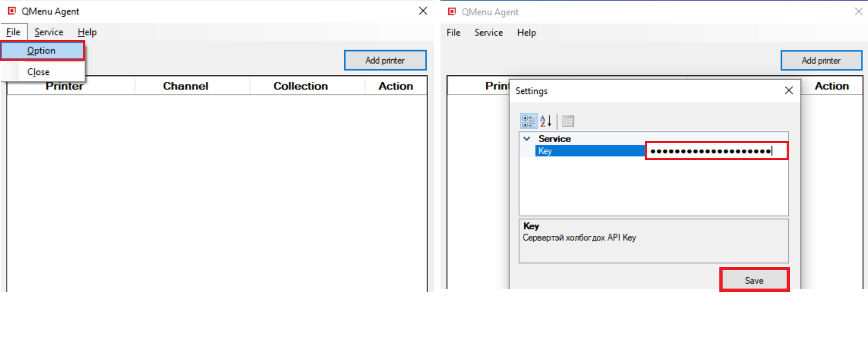Click the Channel column header

(x=186, y=86)
